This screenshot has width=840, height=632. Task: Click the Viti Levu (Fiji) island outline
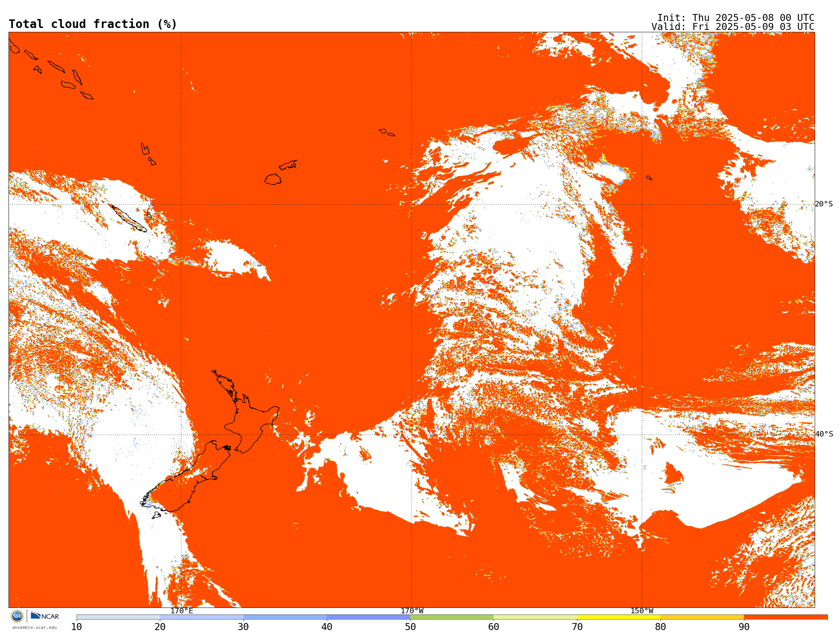point(273,179)
